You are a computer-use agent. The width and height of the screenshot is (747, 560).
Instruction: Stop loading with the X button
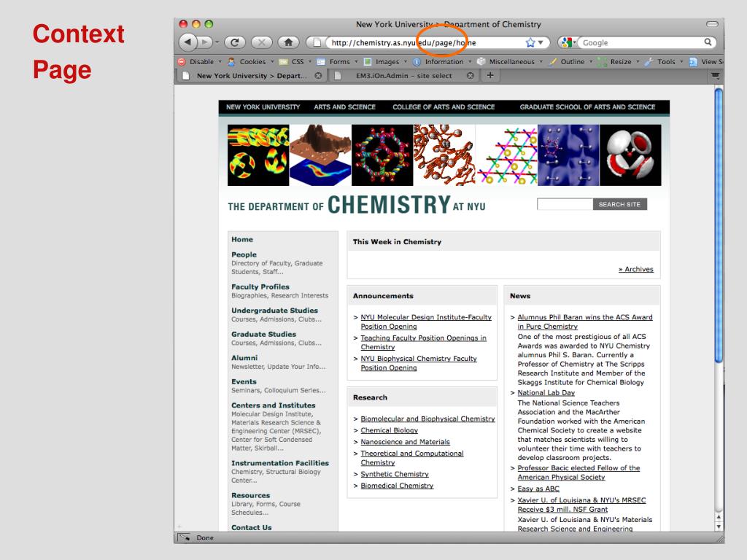[262, 42]
